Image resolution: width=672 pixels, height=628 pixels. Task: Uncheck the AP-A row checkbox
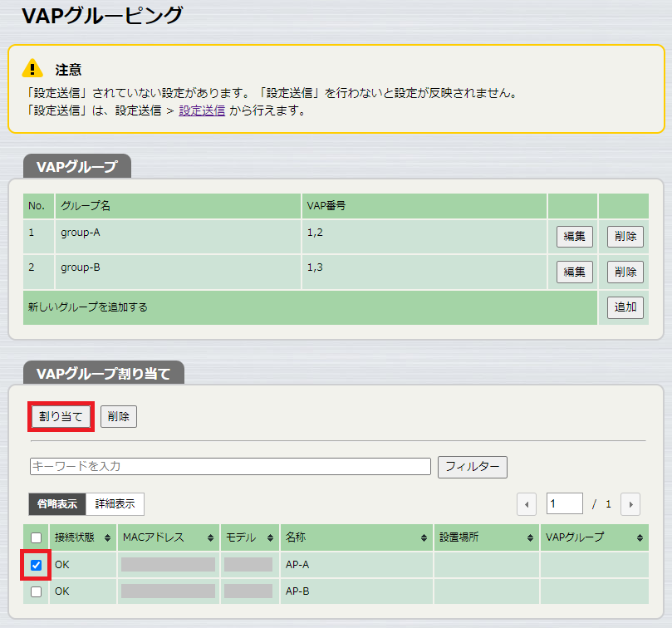[34, 564]
